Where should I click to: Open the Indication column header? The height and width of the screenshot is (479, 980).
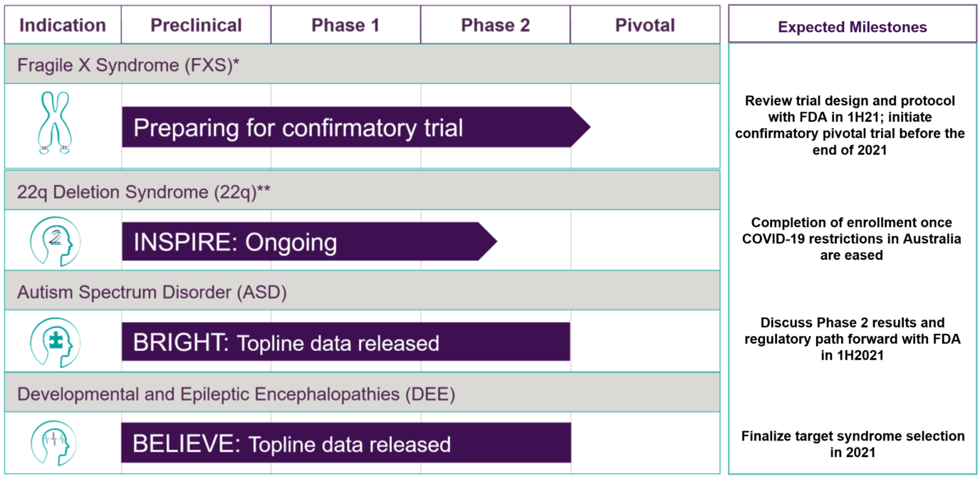click(x=63, y=26)
